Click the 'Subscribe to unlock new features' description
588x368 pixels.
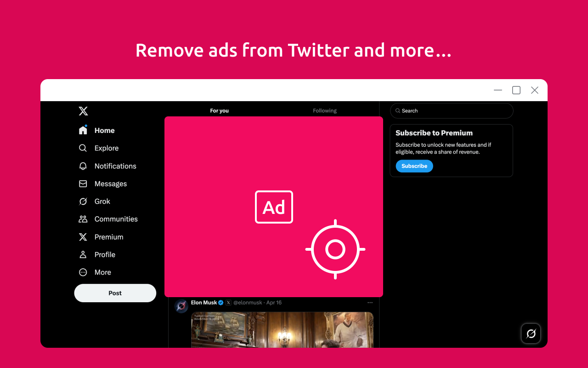point(443,148)
